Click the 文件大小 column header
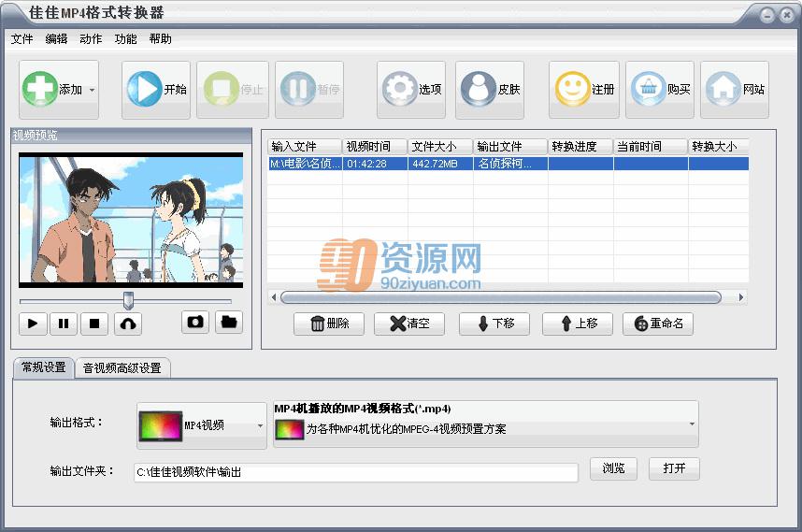This screenshot has height=532, width=802. pyautogui.click(x=440, y=147)
